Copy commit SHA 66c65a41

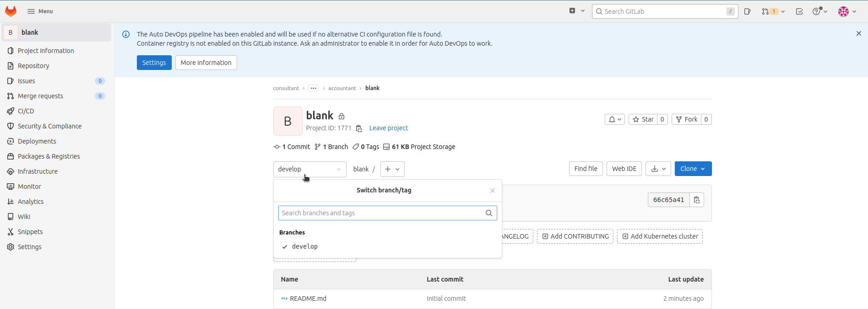coord(697,200)
